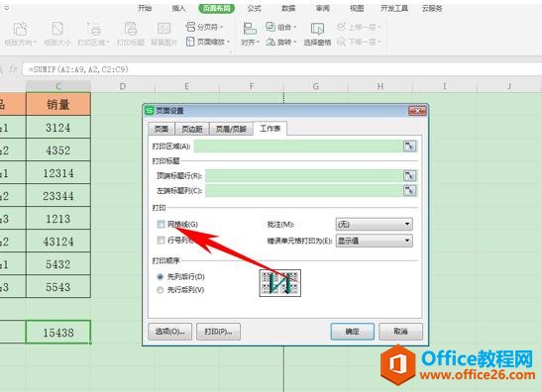Screen dimensions: 542x392
Task: Click the 打印区域(A) input field
Action: pos(298,147)
